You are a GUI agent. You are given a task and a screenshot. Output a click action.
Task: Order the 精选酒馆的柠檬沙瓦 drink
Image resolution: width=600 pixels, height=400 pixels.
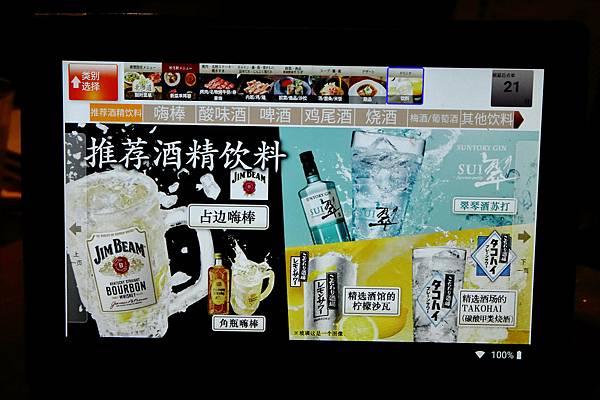(x=370, y=301)
